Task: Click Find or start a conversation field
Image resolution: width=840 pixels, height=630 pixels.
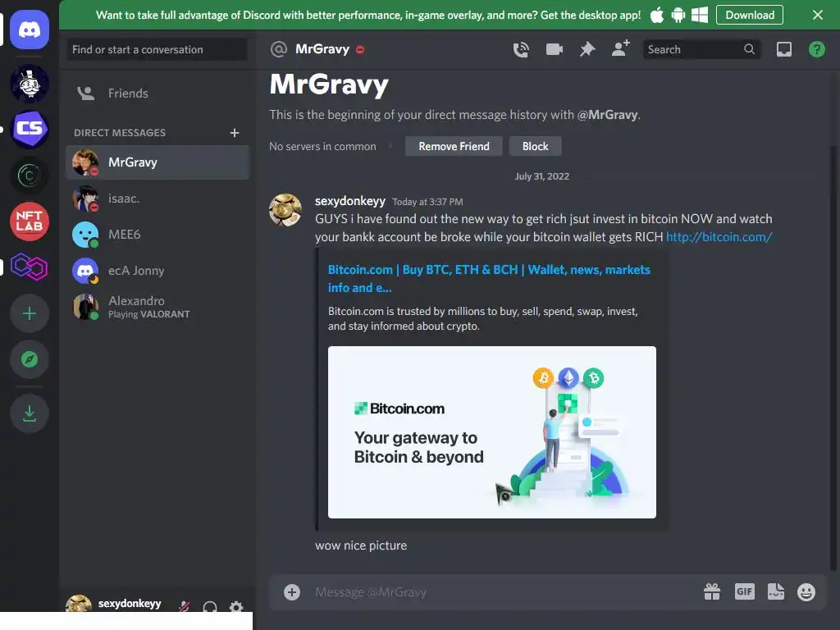Action: 157,49
